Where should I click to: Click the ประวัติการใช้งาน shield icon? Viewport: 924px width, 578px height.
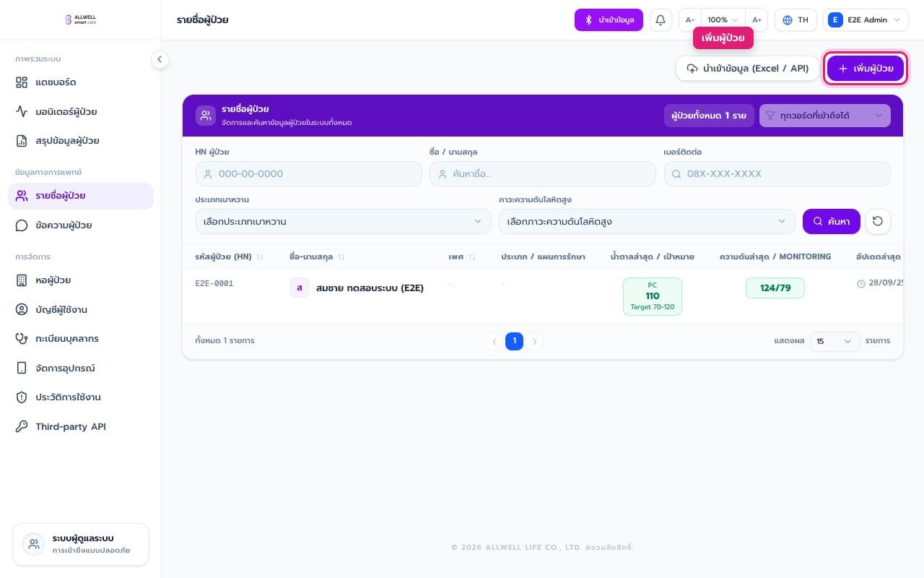click(22, 397)
